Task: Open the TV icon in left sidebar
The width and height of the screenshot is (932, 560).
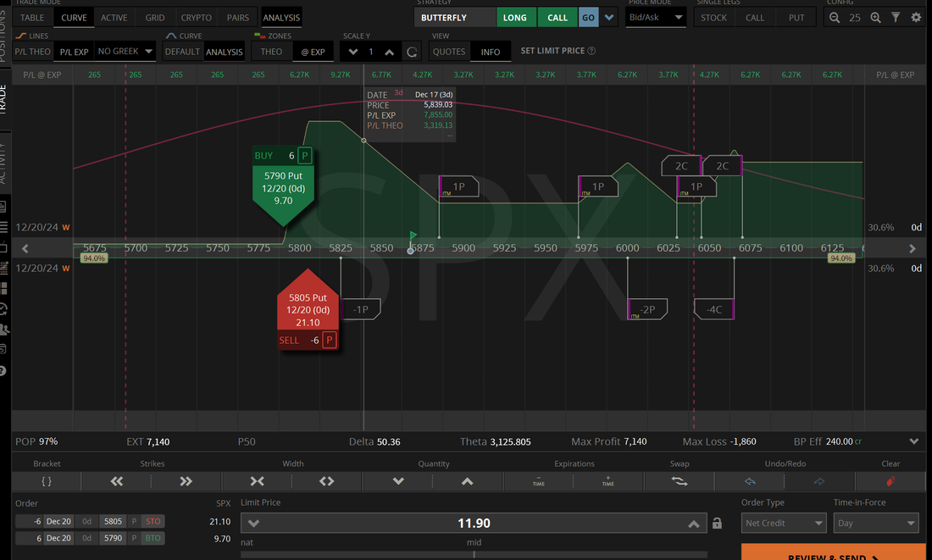Action: (3, 247)
